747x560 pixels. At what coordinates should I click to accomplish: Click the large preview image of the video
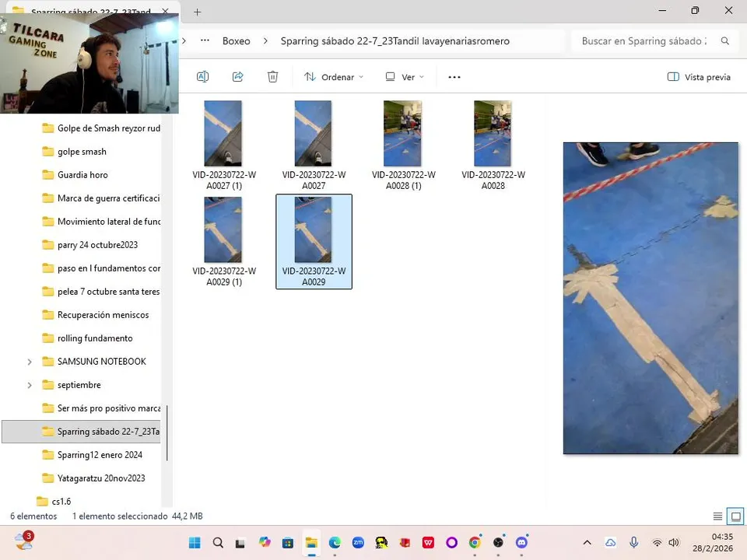pos(651,298)
